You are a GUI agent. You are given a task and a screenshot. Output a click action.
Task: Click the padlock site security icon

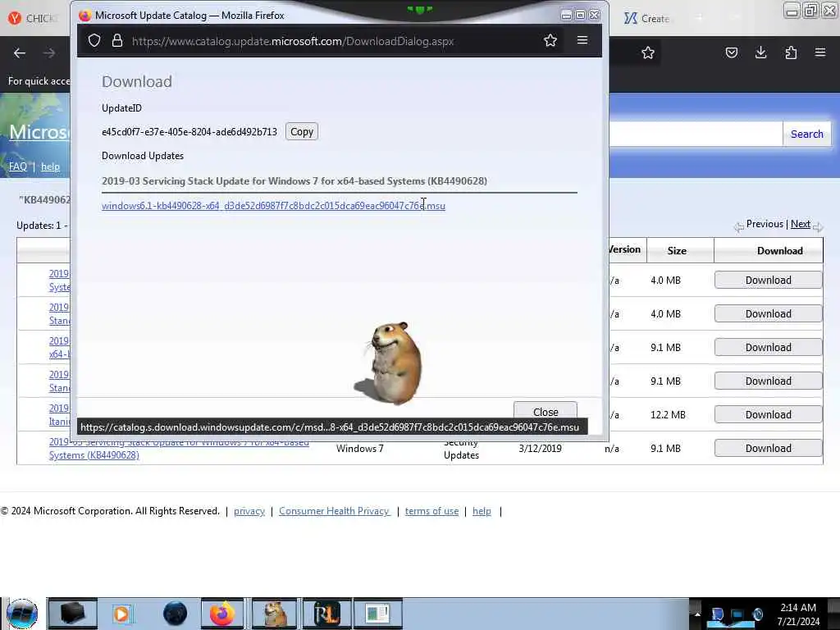click(116, 41)
